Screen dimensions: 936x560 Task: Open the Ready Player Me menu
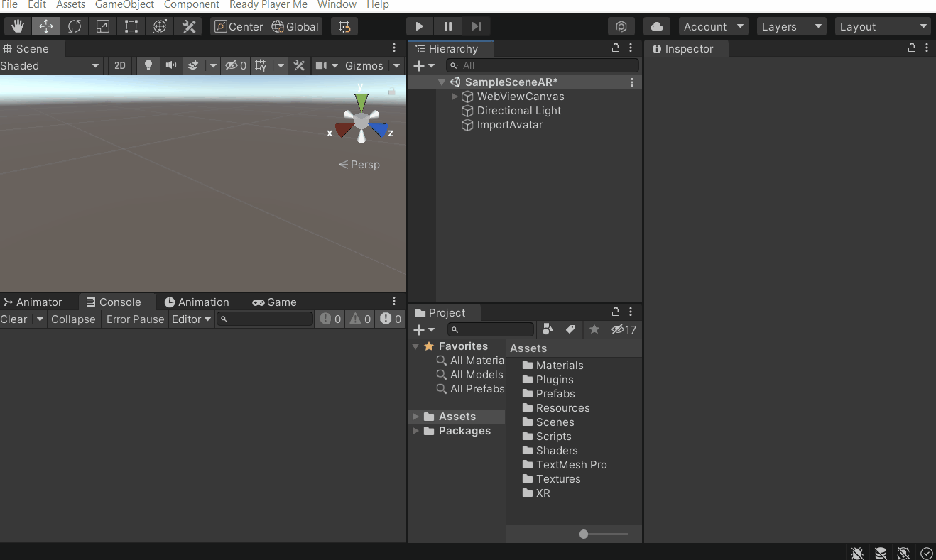[x=268, y=5]
